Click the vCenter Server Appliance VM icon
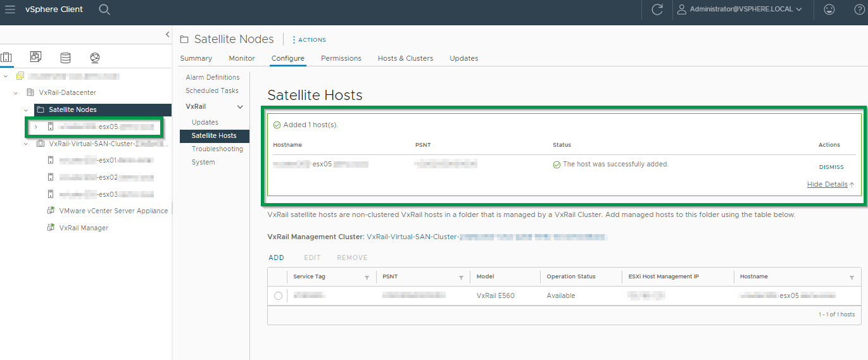Image resolution: width=868 pixels, height=360 pixels. [51, 211]
